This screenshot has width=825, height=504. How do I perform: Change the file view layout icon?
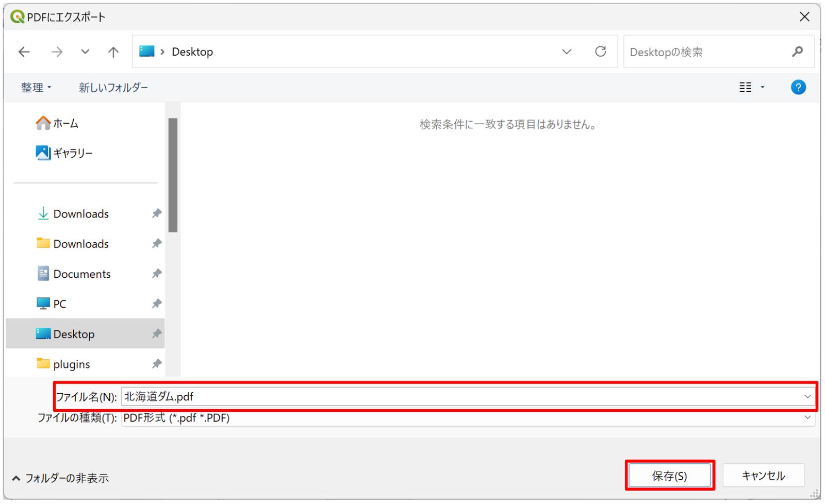point(746,87)
